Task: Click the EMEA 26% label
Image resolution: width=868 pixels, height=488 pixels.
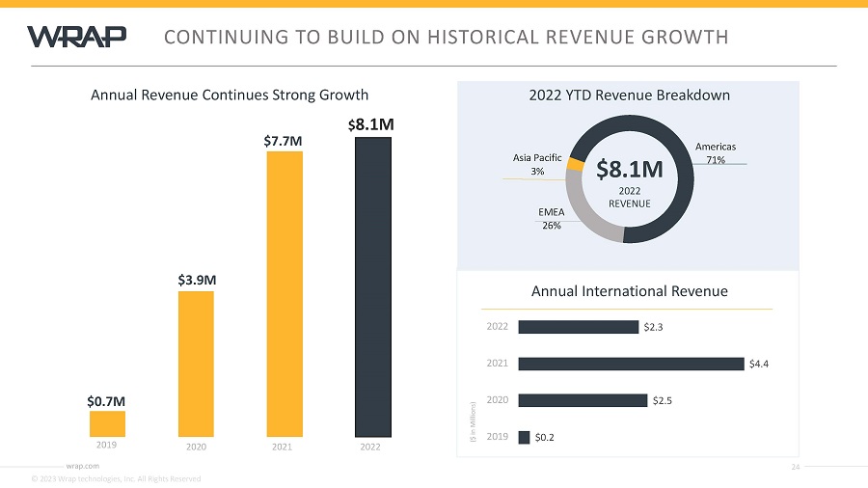Action: pyautogui.click(x=551, y=218)
